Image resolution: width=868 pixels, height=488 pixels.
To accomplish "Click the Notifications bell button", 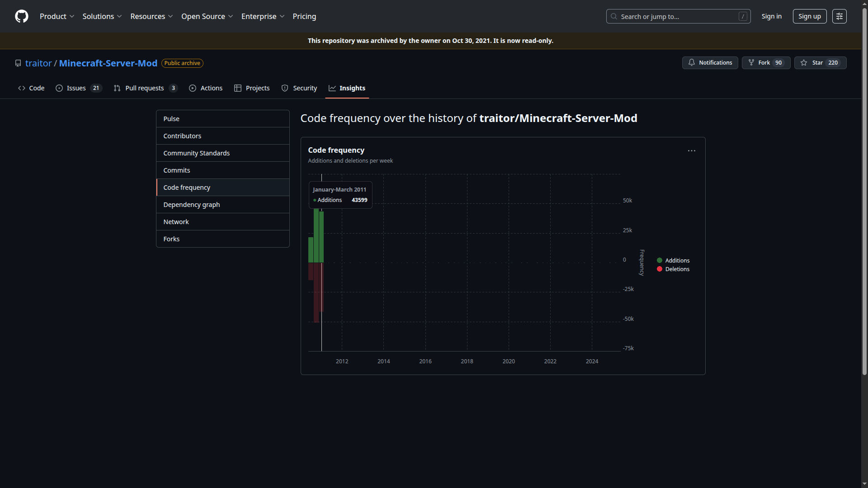I will (710, 63).
